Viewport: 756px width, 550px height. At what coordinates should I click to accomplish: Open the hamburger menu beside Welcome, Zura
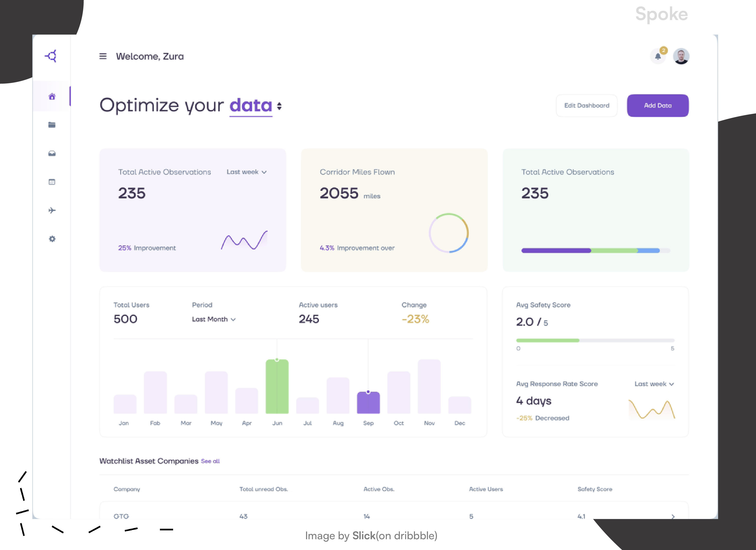(x=103, y=56)
